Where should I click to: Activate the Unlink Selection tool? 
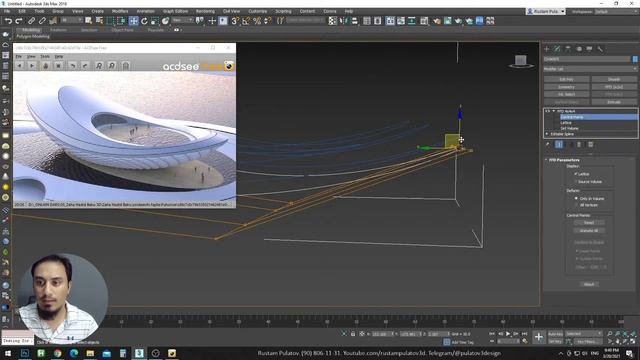pos(42,20)
